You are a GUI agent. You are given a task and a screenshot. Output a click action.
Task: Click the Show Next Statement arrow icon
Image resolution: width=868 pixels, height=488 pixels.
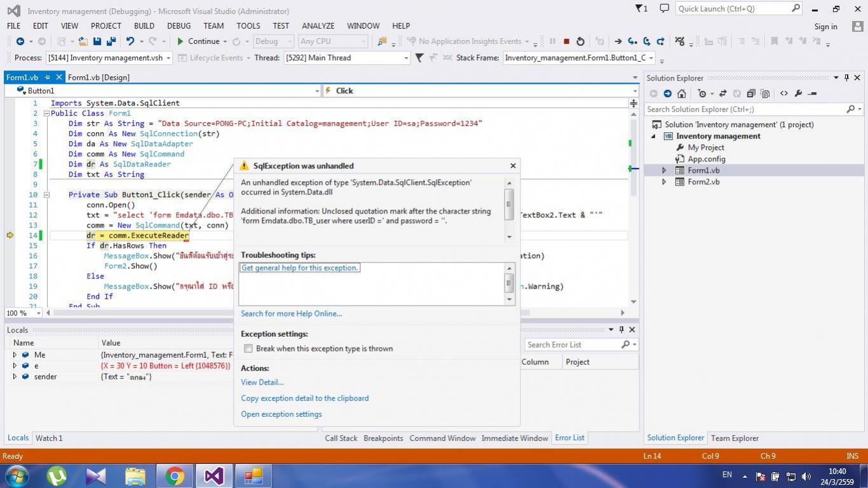pos(618,41)
